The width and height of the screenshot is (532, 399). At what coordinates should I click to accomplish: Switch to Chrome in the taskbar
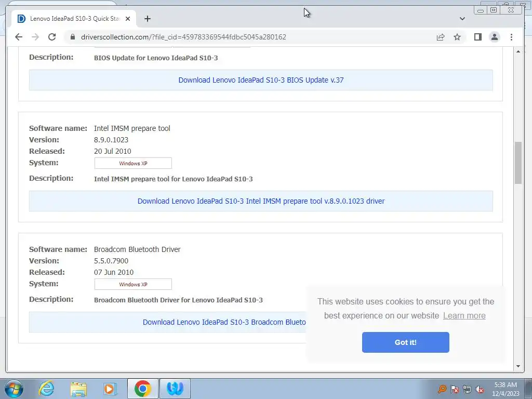tap(142, 389)
